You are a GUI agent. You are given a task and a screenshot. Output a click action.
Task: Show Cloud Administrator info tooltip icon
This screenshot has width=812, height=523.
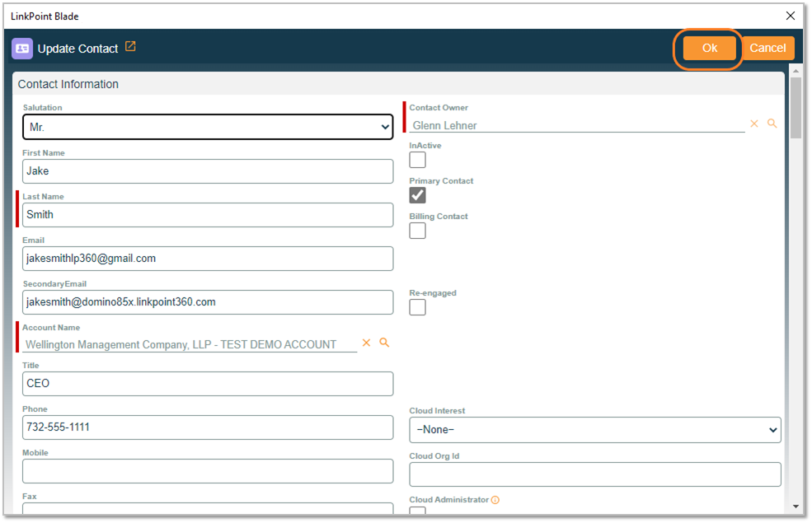coord(495,500)
